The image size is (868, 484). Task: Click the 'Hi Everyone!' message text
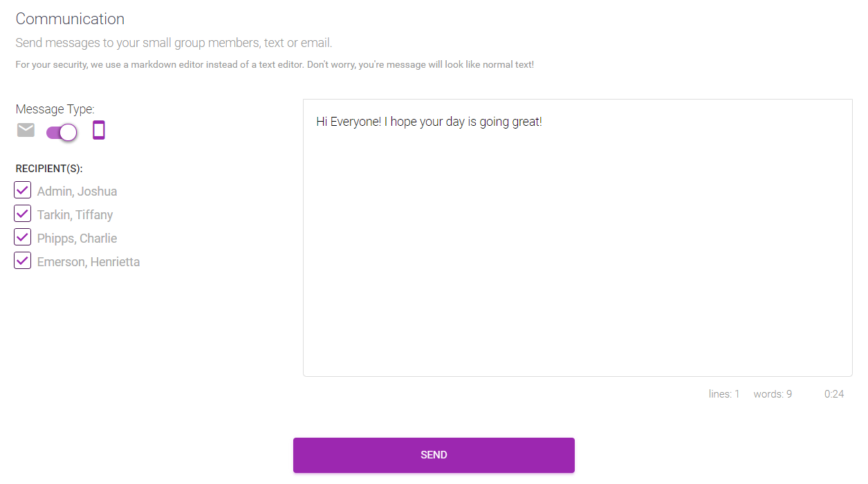tap(349, 122)
